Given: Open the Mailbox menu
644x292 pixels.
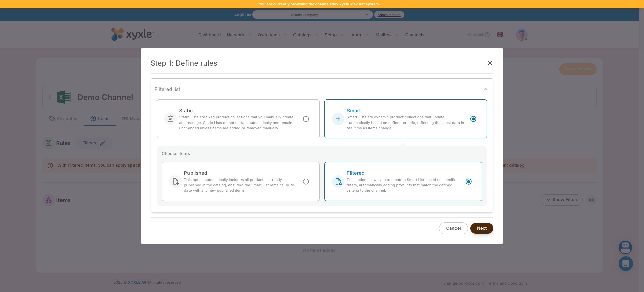Looking at the screenshot, I should tap(383, 35).
